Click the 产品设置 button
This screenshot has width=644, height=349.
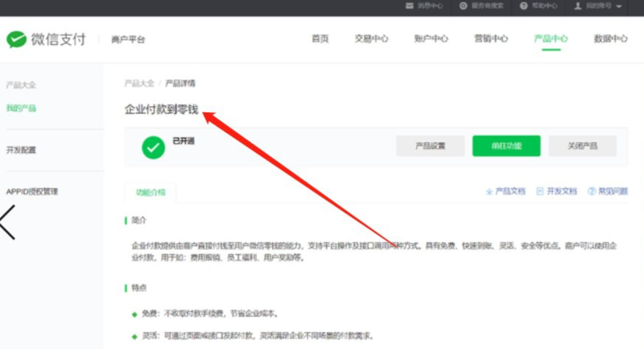click(x=430, y=146)
